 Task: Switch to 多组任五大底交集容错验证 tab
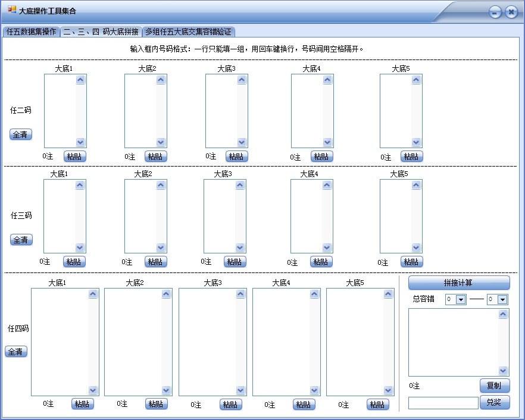coord(188,32)
